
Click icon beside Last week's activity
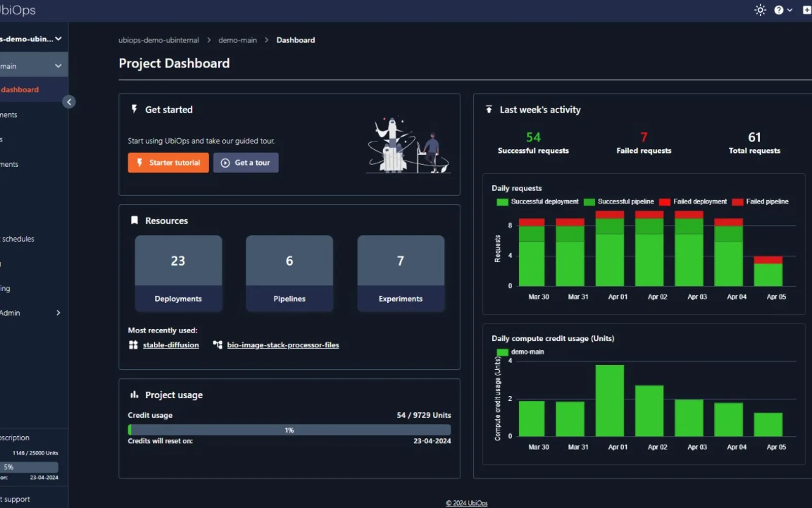(x=489, y=109)
